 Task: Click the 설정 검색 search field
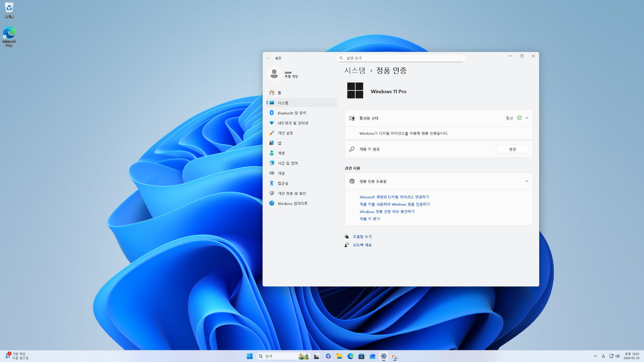(401, 58)
